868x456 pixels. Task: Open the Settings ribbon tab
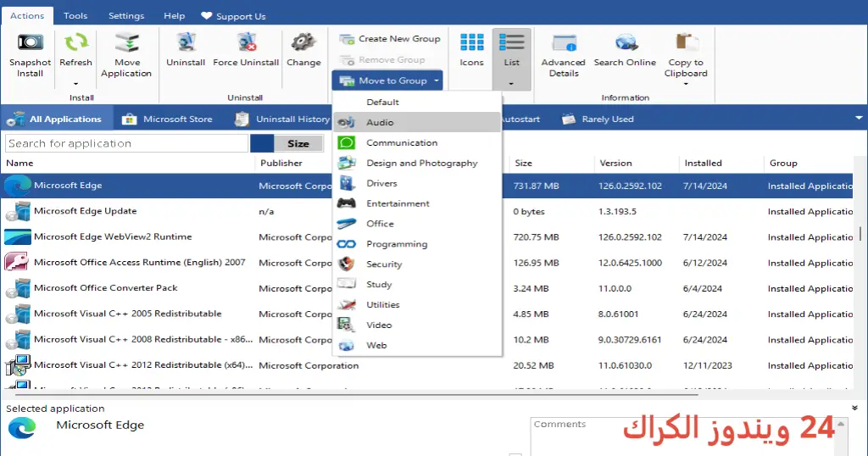126,15
